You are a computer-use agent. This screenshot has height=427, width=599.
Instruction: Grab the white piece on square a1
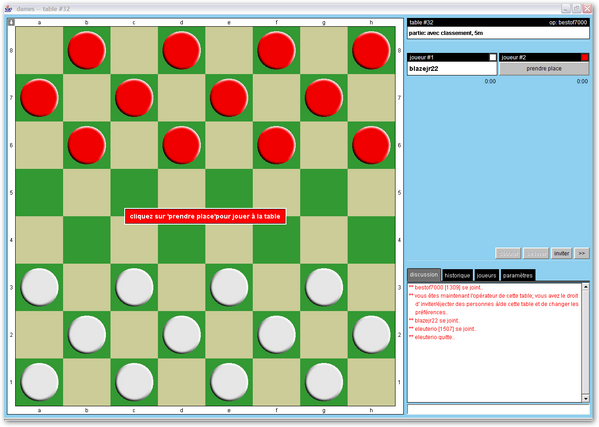[x=39, y=382]
